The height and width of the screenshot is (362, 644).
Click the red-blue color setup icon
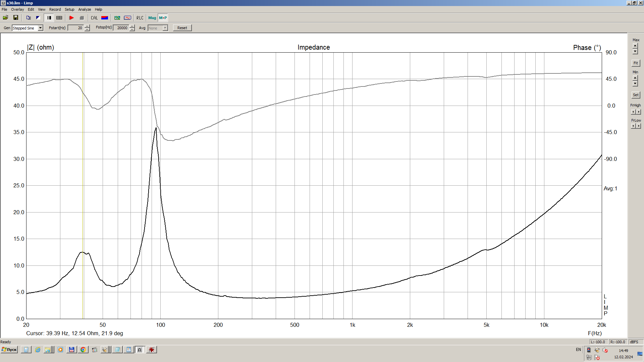tap(105, 18)
